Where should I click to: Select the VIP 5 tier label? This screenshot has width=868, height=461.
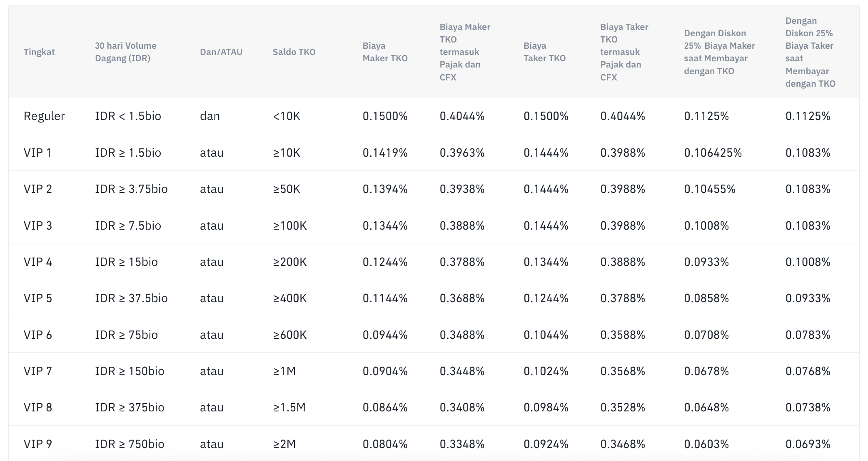point(38,298)
